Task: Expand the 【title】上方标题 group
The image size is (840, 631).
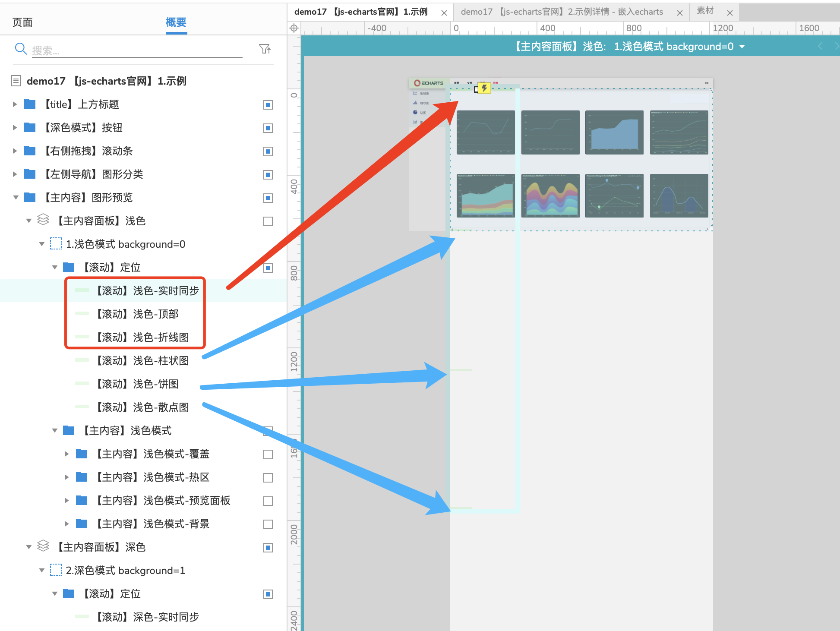Action: coord(15,104)
